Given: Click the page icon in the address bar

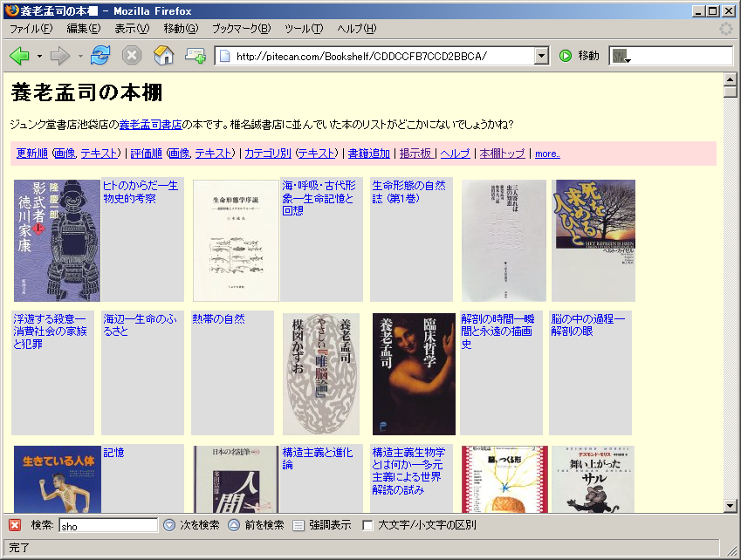Looking at the screenshot, I should [225, 56].
